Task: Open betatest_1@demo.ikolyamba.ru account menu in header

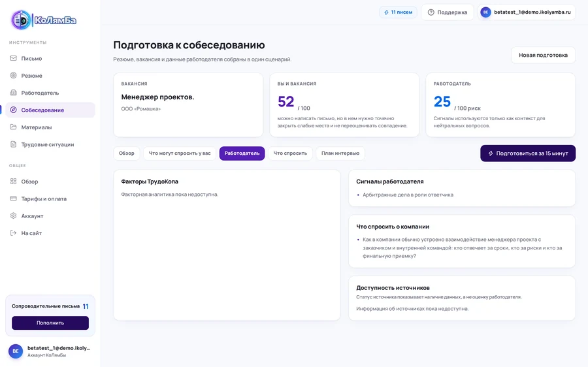Action: tap(526, 12)
